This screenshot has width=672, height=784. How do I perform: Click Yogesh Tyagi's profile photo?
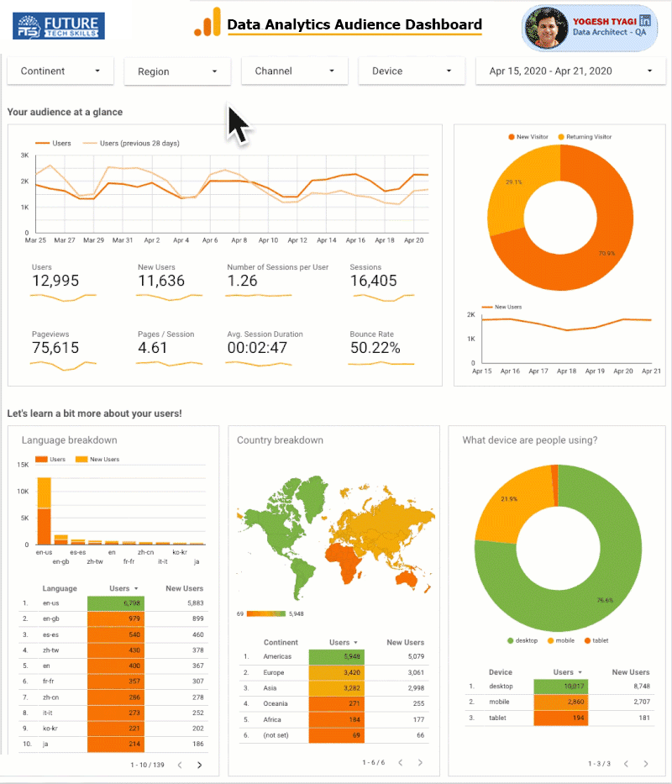point(546,29)
